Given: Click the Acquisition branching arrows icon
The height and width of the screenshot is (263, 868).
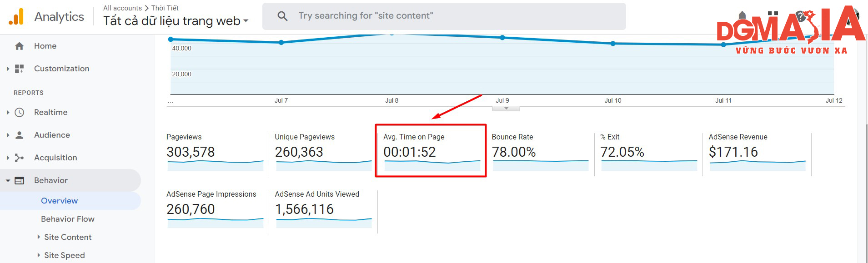Looking at the screenshot, I should pos(19,158).
